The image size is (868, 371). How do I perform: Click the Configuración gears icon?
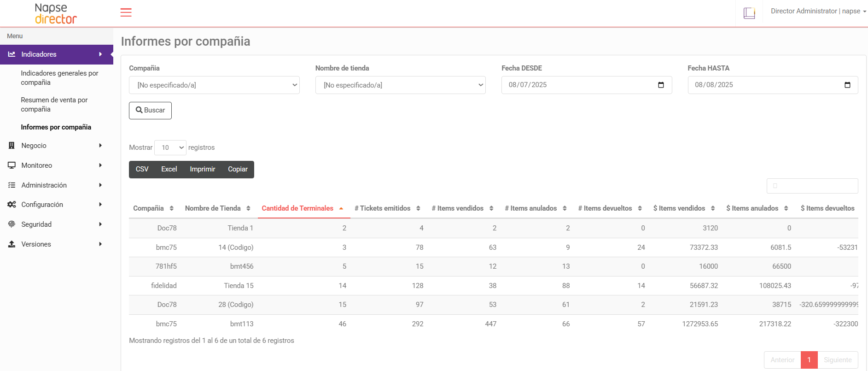12,204
